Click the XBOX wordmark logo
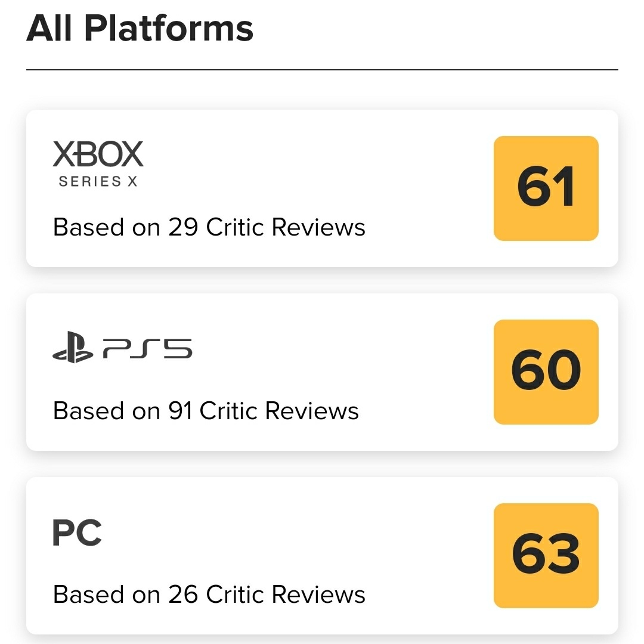Image resolution: width=644 pixels, height=644 pixels. click(x=98, y=154)
